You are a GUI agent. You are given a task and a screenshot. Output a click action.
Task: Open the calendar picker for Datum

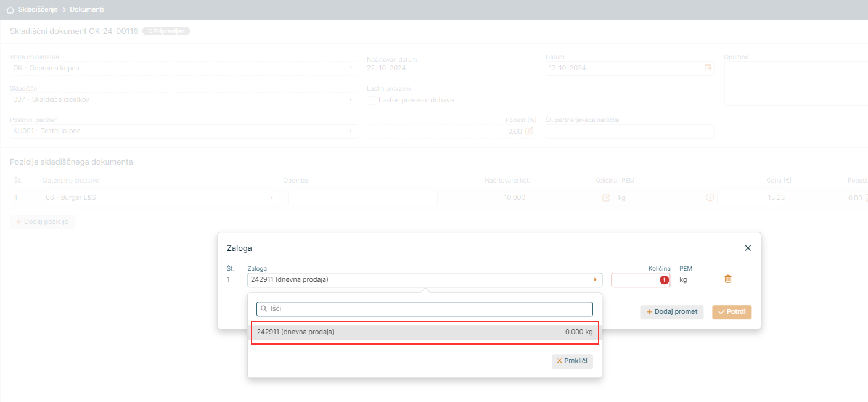click(708, 67)
